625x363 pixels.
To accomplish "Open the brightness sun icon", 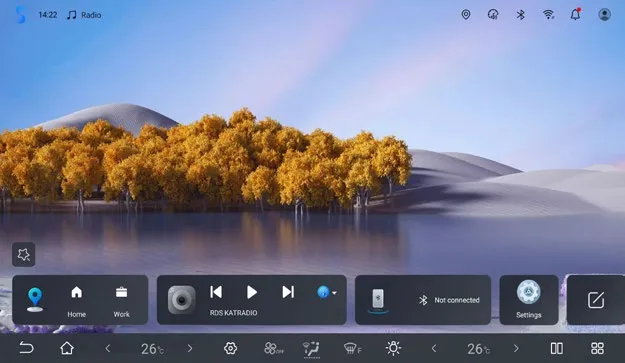I will [x=393, y=348].
